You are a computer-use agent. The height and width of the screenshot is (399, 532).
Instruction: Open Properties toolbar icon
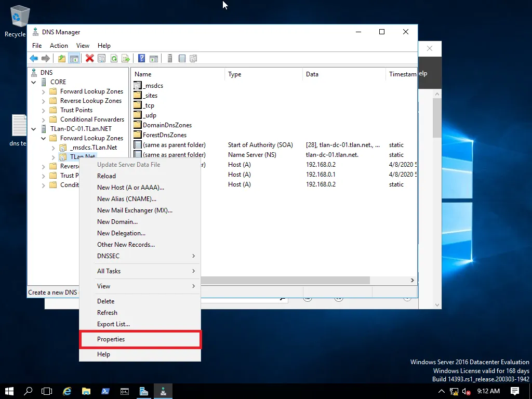pos(101,58)
